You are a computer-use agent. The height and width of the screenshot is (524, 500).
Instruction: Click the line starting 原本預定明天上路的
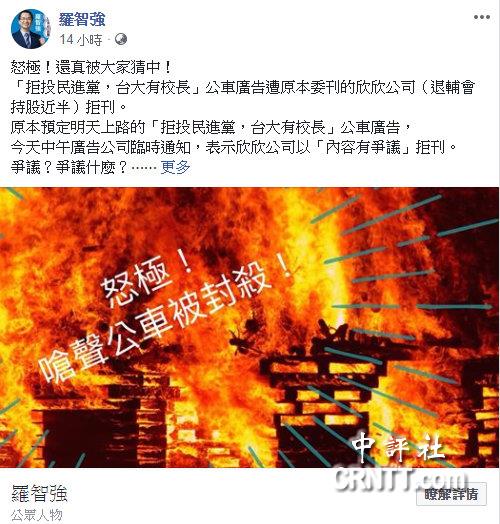pyautogui.click(x=211, y=127)
